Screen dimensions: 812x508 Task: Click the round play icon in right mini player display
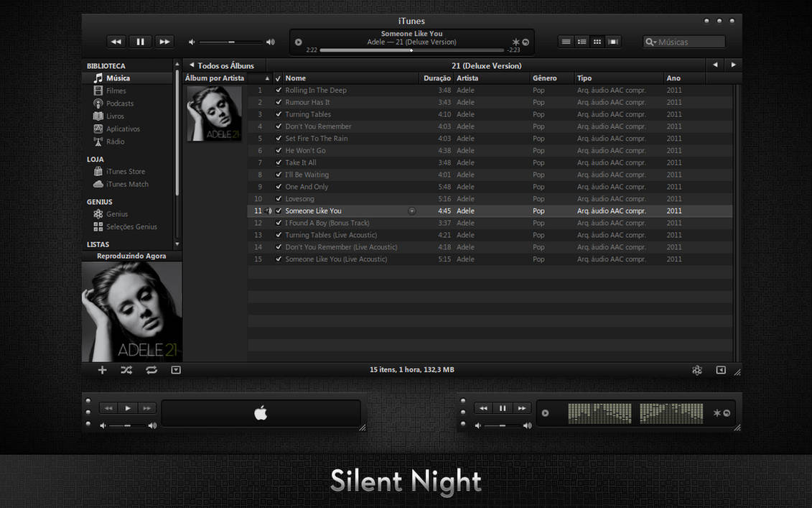(x=546, y=413)
